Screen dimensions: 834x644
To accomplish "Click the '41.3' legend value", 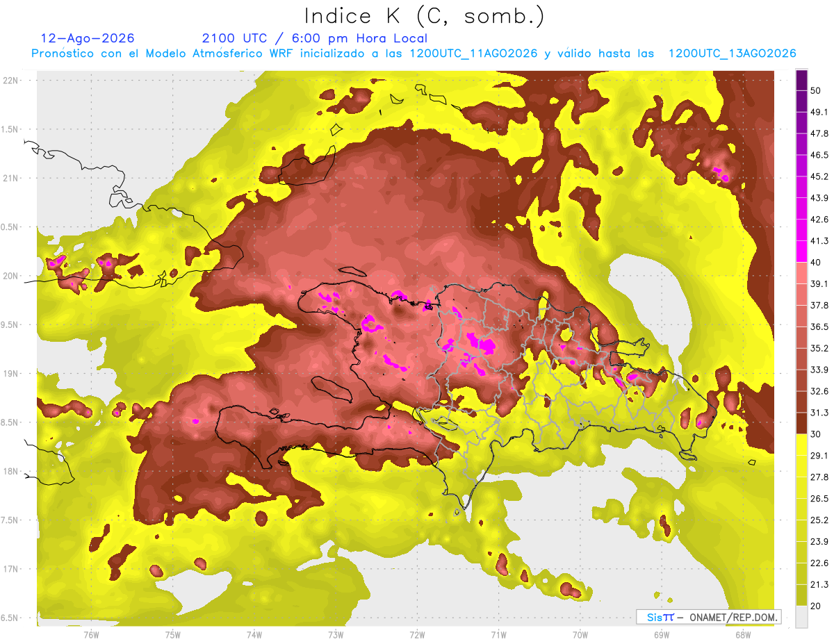I will [819, 241].
